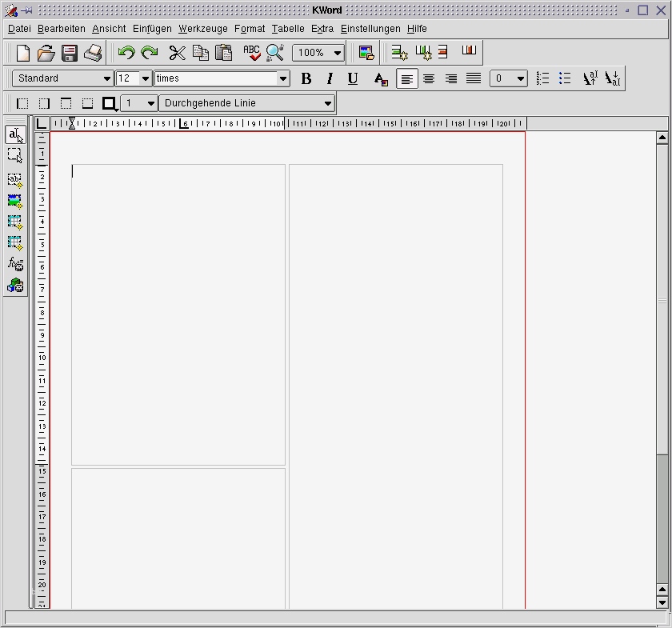Align text to the left

point(406,79)
